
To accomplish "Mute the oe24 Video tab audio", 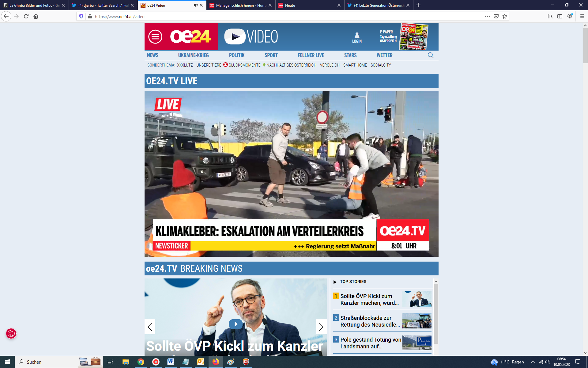I will [x=195, y=5].
